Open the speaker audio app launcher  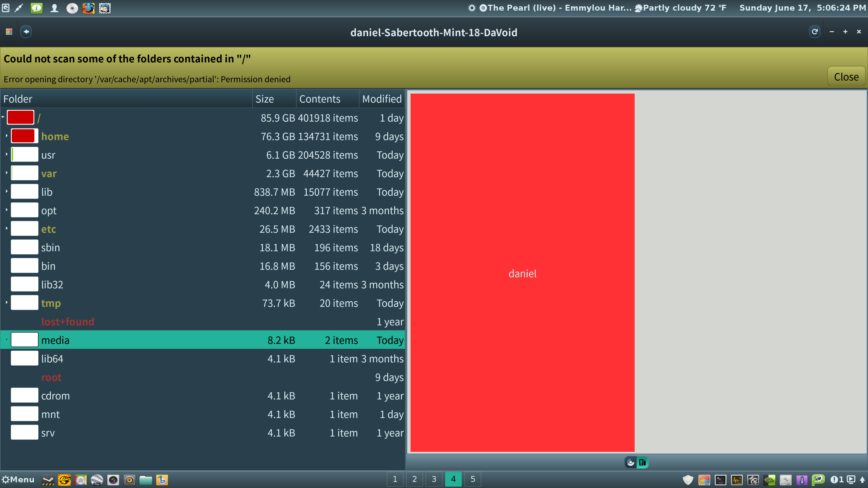click(x=129, y=480)
